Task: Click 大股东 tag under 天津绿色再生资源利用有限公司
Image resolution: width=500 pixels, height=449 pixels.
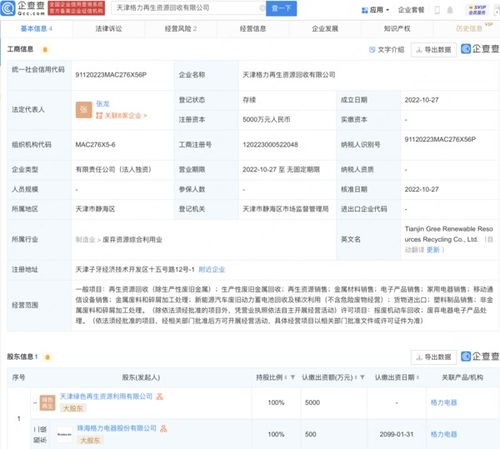Action: [x=73, y=408]
